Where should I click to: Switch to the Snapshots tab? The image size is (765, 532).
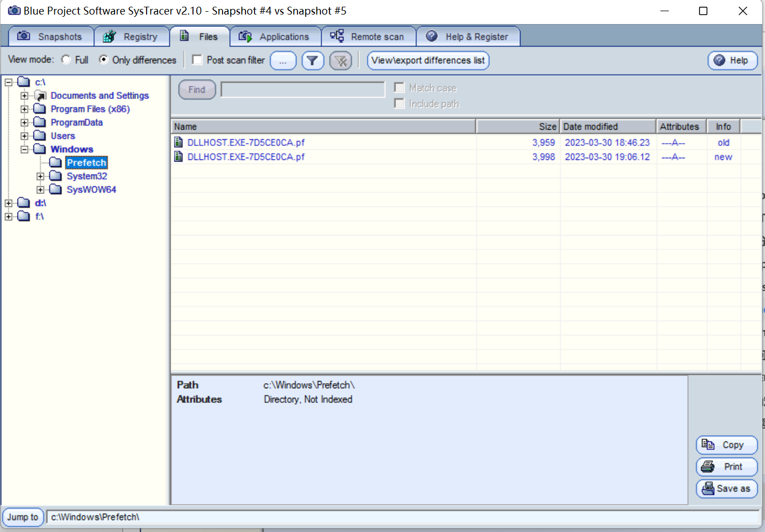(x=51, y=36)
